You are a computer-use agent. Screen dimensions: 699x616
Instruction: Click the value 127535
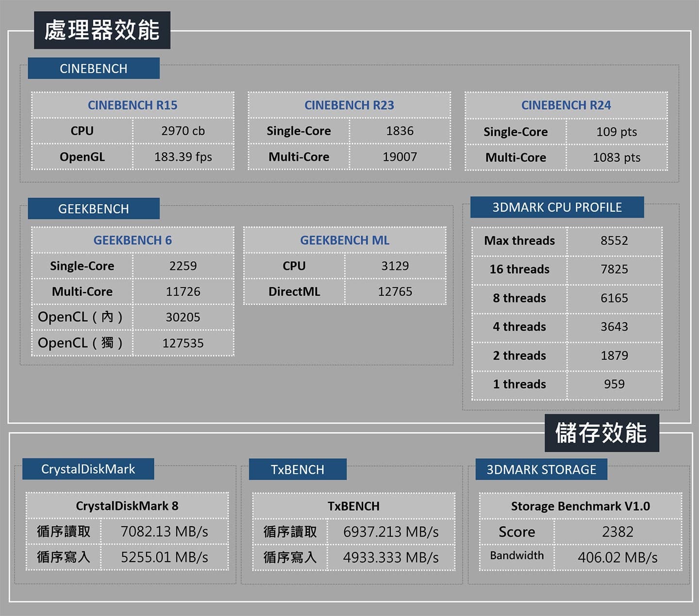183,343
